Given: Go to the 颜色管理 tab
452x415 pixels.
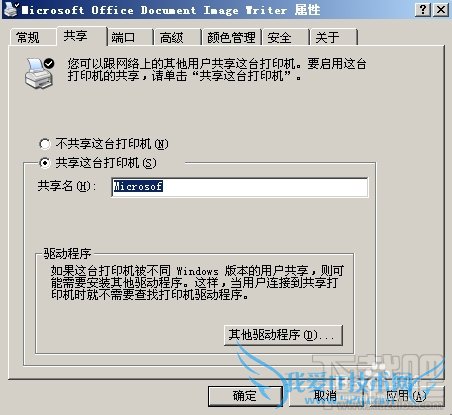Looking at the screenshot, I should tap(232, 37).
